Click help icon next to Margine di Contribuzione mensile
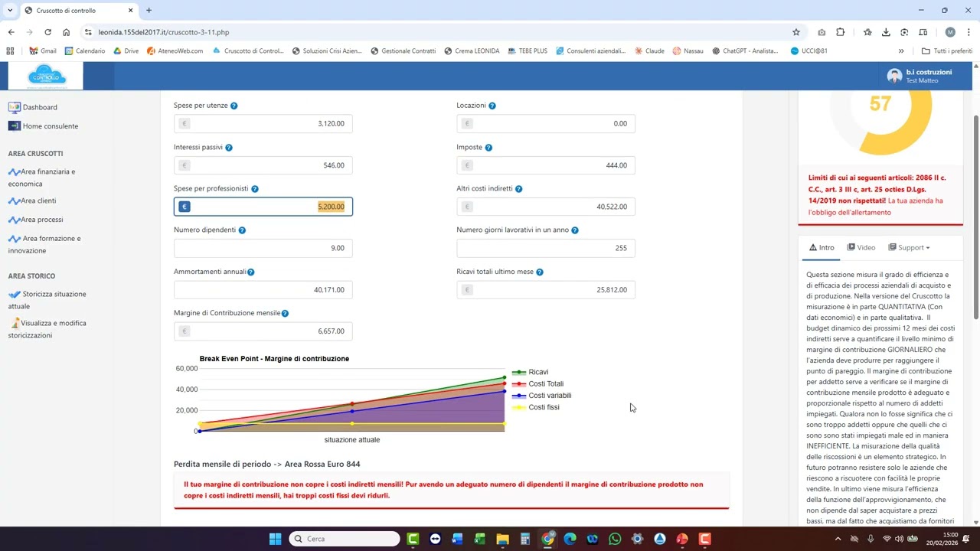 pyautogui.click(x=285, y=314)
